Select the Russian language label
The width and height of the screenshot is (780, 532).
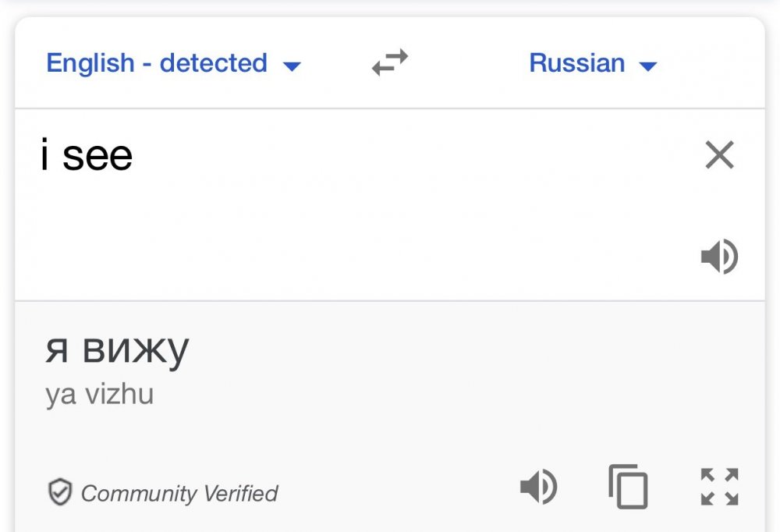pyautogui.click(x=576, y=63)
